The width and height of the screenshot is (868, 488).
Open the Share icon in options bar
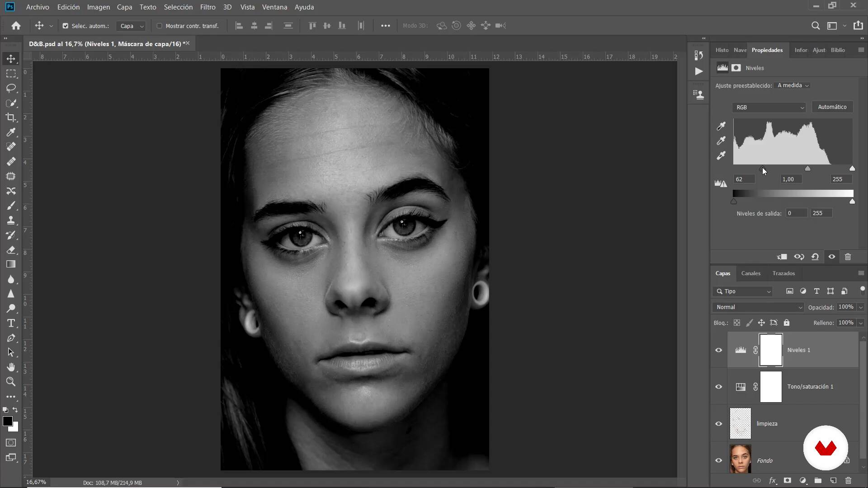tap(858, 26)
